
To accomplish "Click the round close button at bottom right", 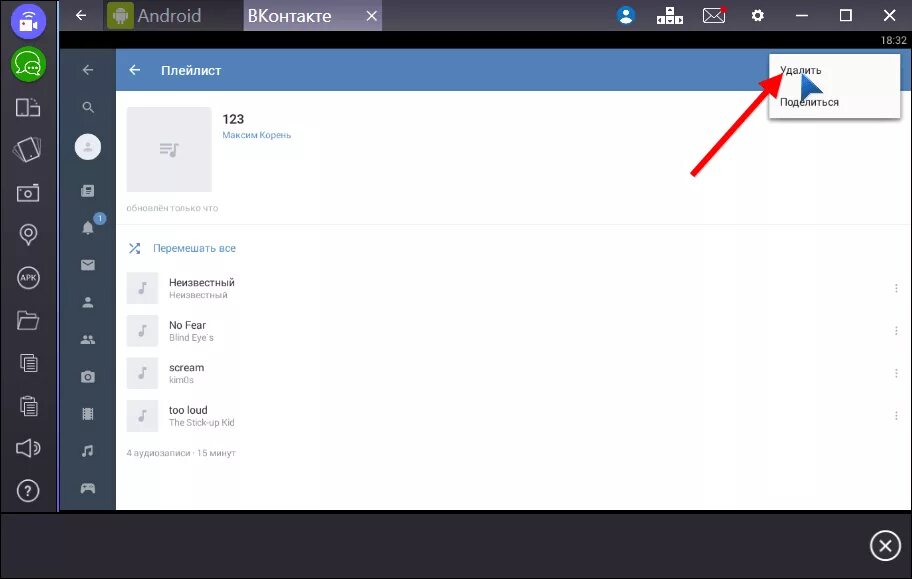I will tap(885, 546).
